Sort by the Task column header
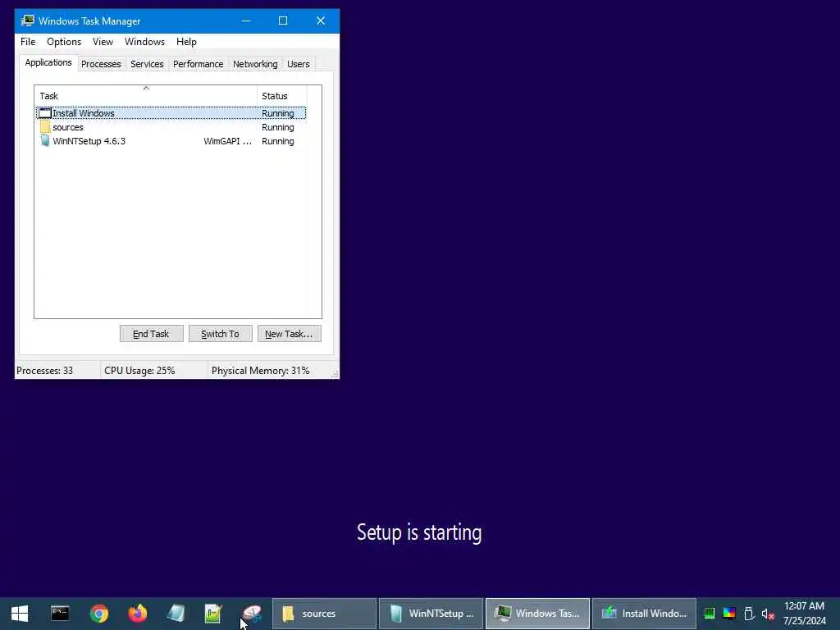 coord(146,96)
